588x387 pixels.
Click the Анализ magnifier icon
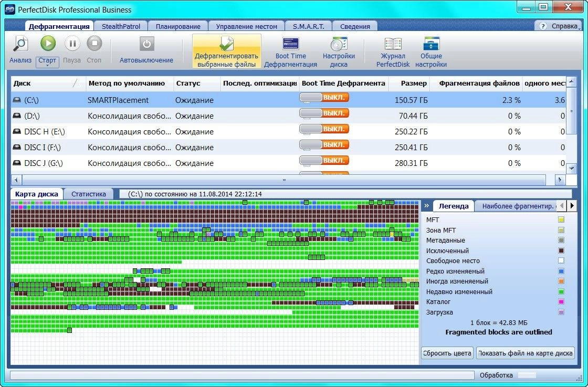pyautogui.click(x=20, y=44)
